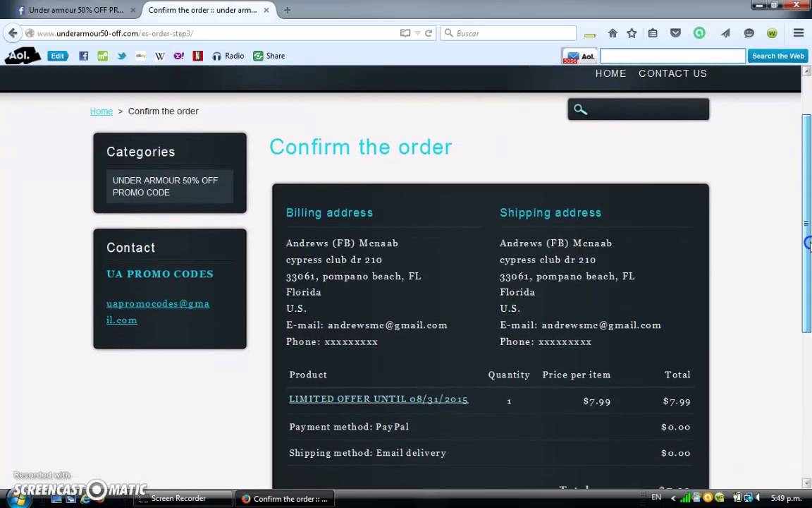
Task: Show bookmarks list clipboard icon
Action: [x=653, y=33]
